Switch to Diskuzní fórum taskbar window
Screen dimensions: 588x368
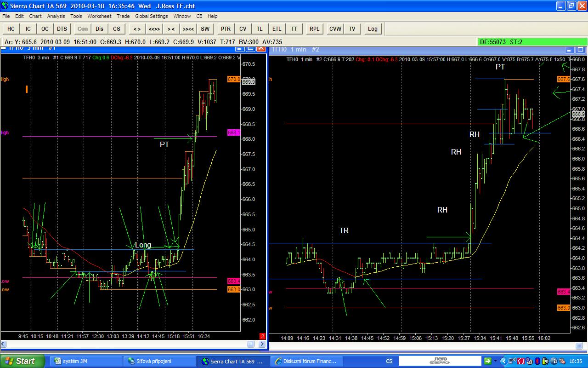(x=307, y=361)
